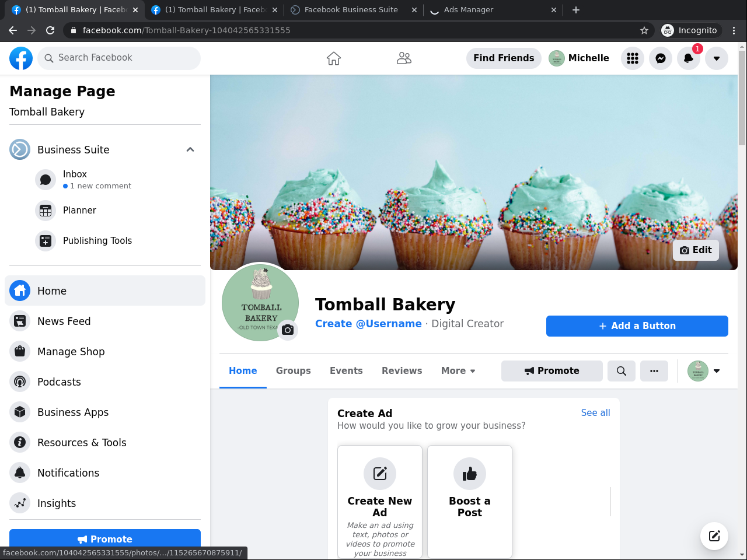Click See all in Create Ad
747x560 pixels.
[x=595, y=413]
